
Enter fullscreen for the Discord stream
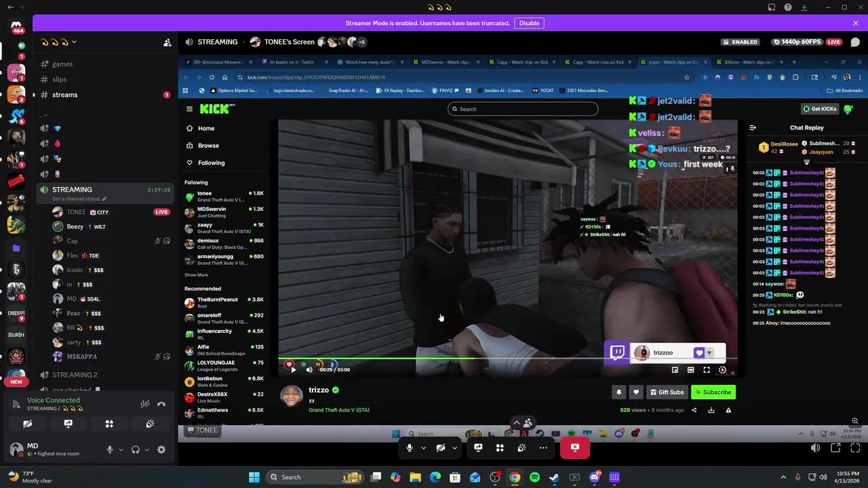click(x=855, y=448)
